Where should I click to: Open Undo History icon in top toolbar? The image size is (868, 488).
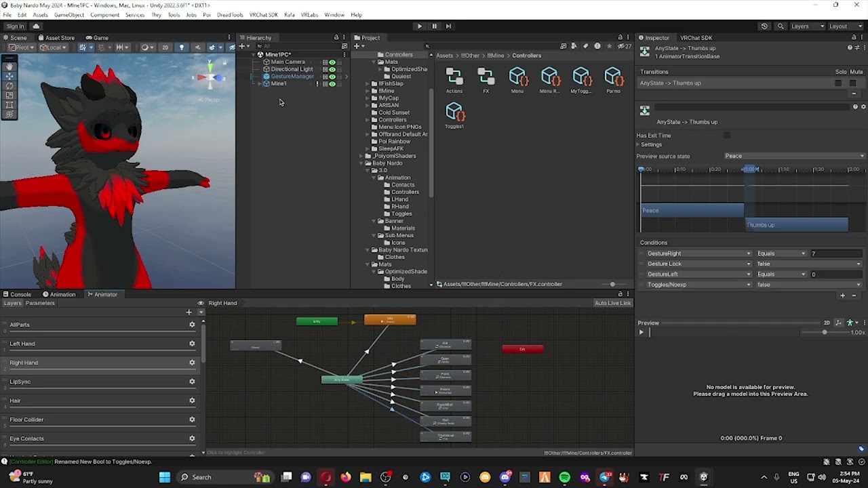coord(764,26)
